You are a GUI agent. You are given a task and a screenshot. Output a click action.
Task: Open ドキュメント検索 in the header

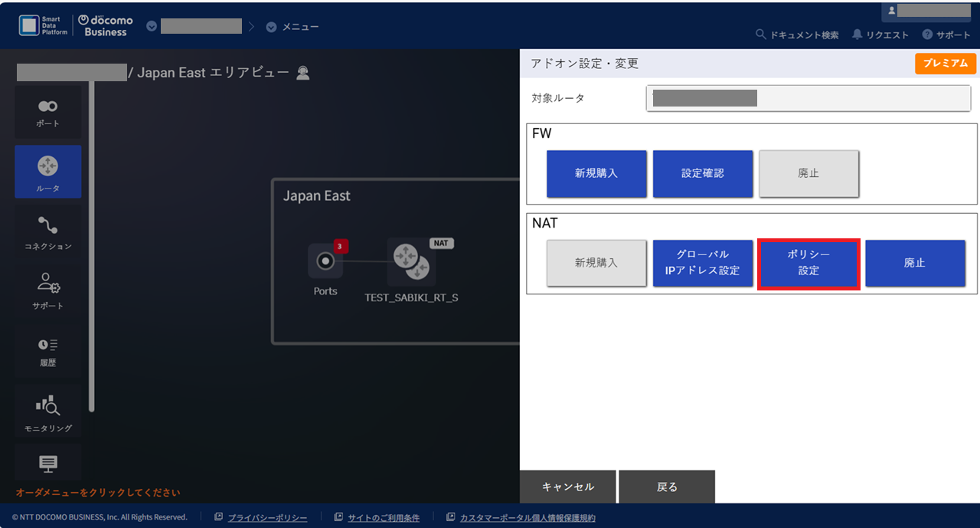click(797, 35)
